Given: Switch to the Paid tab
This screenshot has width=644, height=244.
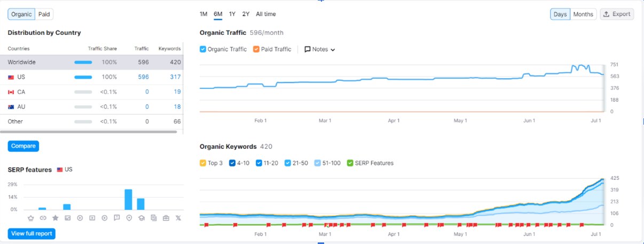Looking at the screenshot, I should 44,14.
